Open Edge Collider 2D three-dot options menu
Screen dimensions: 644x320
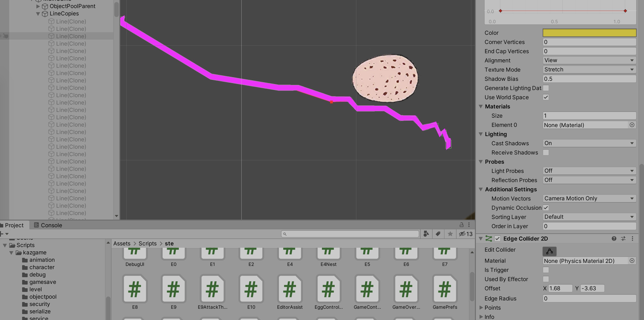point(632,239)
